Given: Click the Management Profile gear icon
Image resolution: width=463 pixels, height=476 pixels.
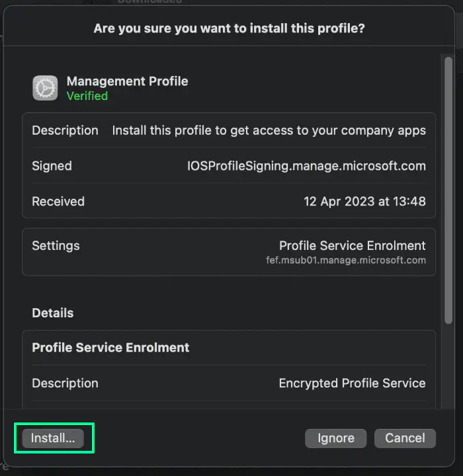Looking at the screenshot, I should tap(45, 88).
